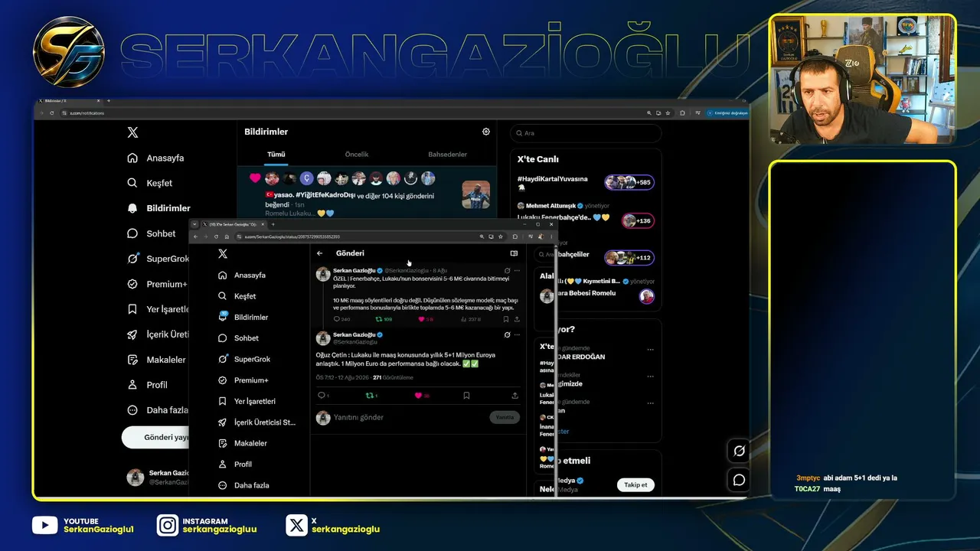Open Premium+ in the back X window
Screen dimensions: 980x551
point(157,284)
